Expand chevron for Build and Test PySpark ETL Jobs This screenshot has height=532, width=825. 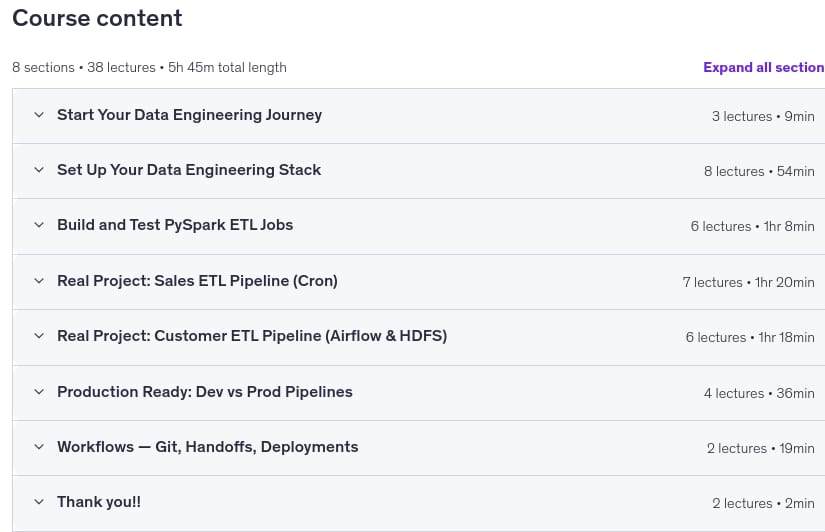coord(39,225)
